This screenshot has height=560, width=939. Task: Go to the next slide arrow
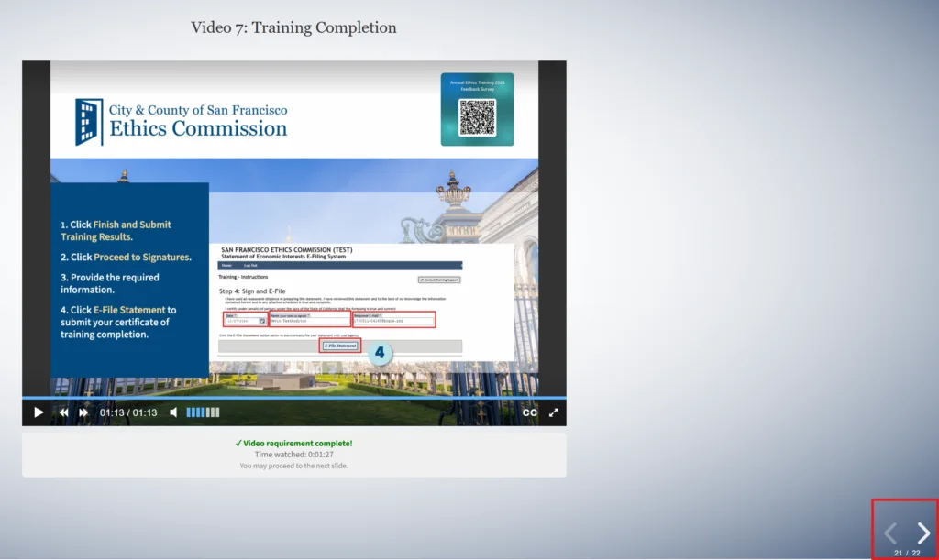tap(923, 533)
